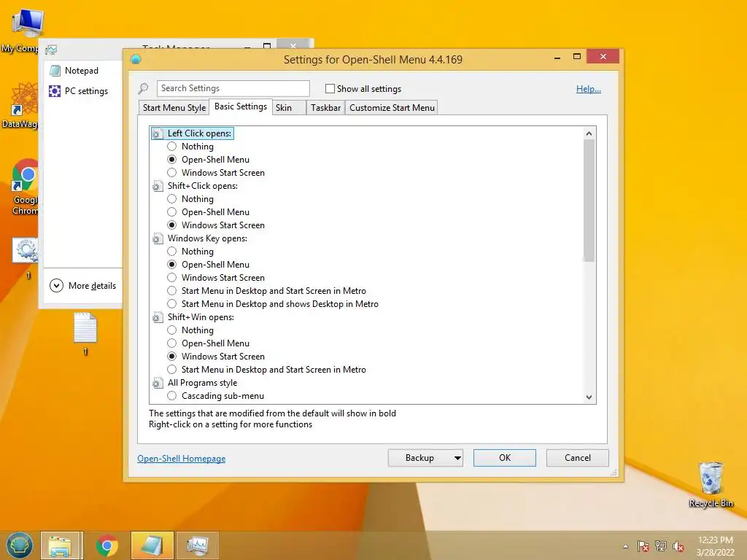Open the Action Center flag tray icon

(x=643, y=546)
